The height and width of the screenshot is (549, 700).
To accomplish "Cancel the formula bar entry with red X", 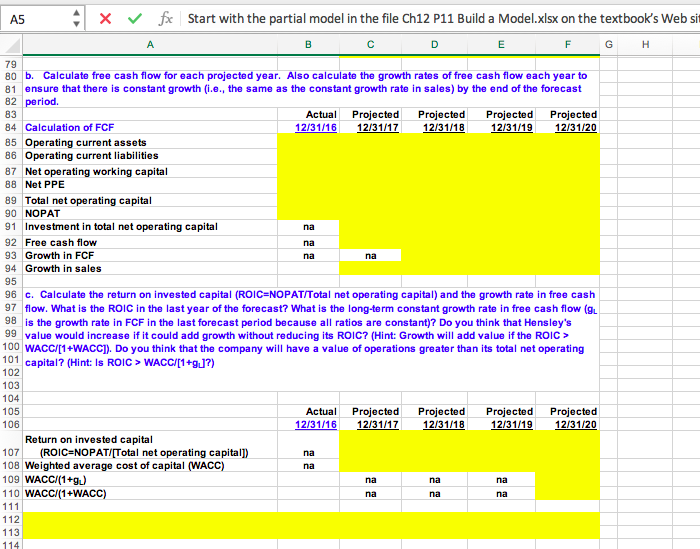I will pyautogui.click(x=105, y=18).
